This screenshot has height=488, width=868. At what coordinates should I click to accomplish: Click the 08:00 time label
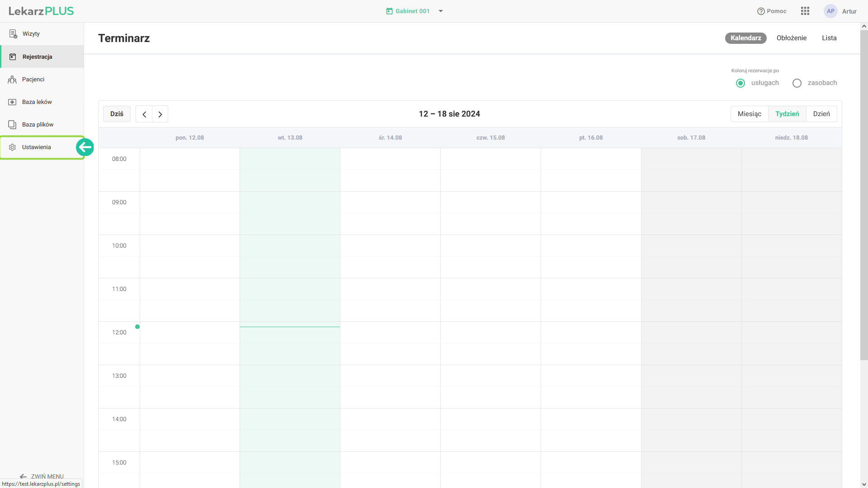point(119,159)
